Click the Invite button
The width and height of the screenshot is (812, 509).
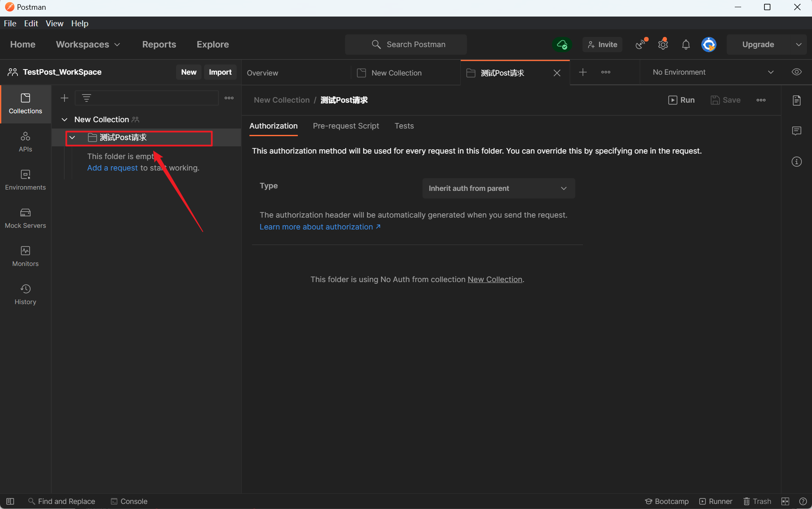602,45
